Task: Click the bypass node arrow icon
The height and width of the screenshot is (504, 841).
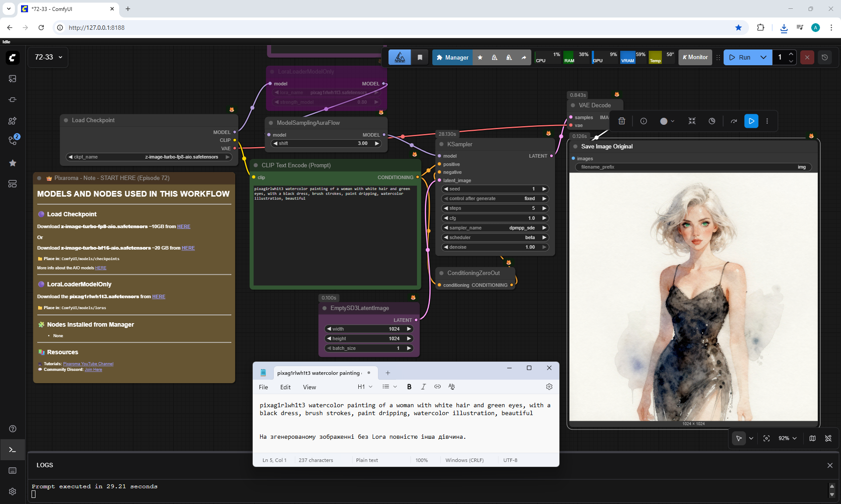Action: pyautogui.click(x=734, y=121)
